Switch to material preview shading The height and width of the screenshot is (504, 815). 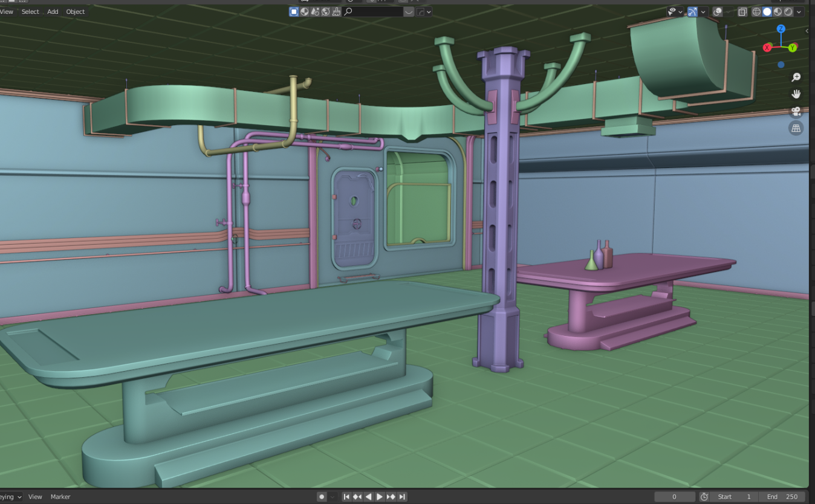(x=778, y=11)
